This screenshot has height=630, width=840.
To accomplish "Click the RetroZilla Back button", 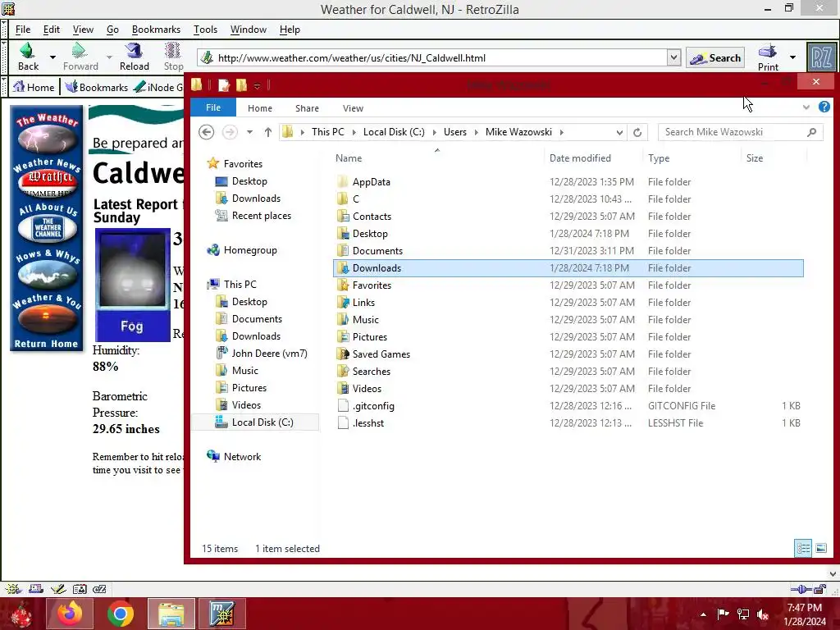I will [28, 57].
